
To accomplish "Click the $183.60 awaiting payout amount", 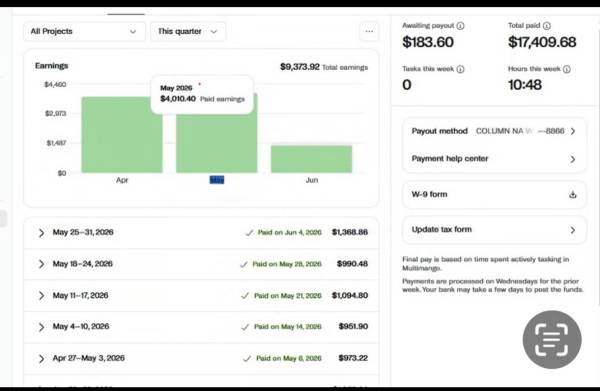I will pyautogui.click(x=428, y=42).
